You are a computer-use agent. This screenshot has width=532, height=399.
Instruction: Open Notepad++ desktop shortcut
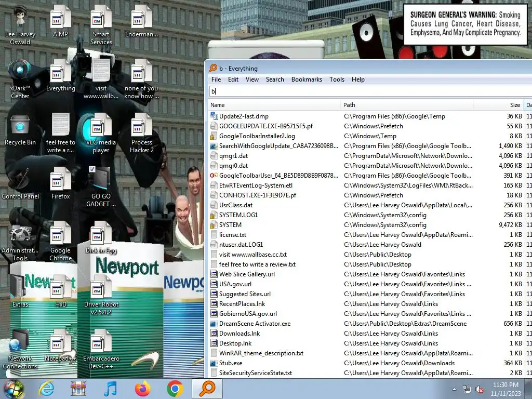click(60, 346)
